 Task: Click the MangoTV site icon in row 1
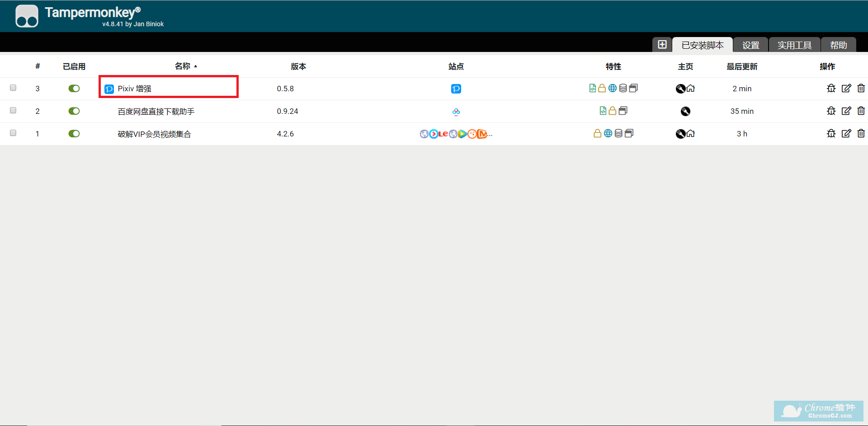pyautogui.click(x=482, y=134)
